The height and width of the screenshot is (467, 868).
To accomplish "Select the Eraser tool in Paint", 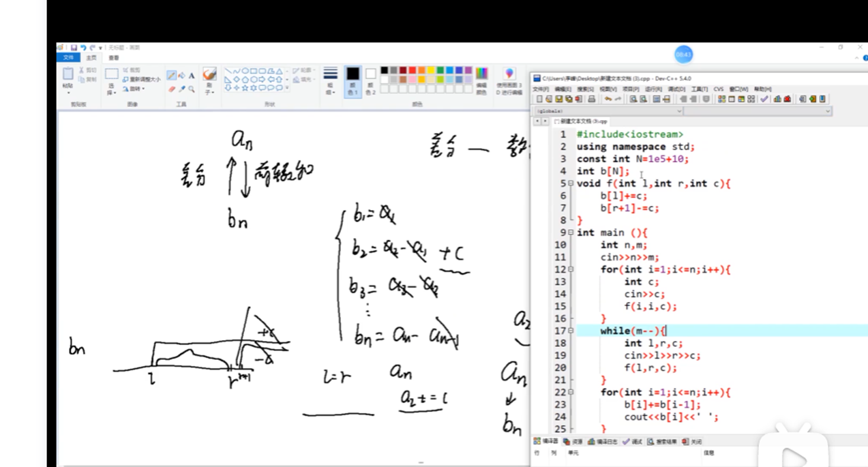I will (172, 89).
